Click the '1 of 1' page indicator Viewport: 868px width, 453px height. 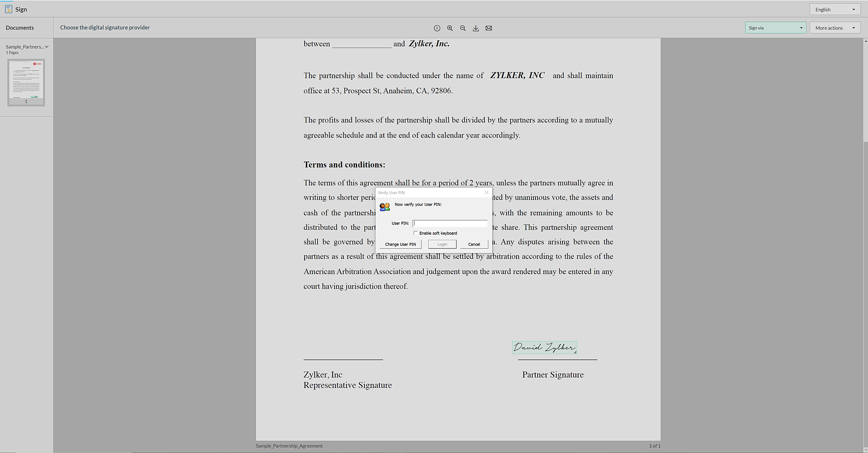coord(654,446)
